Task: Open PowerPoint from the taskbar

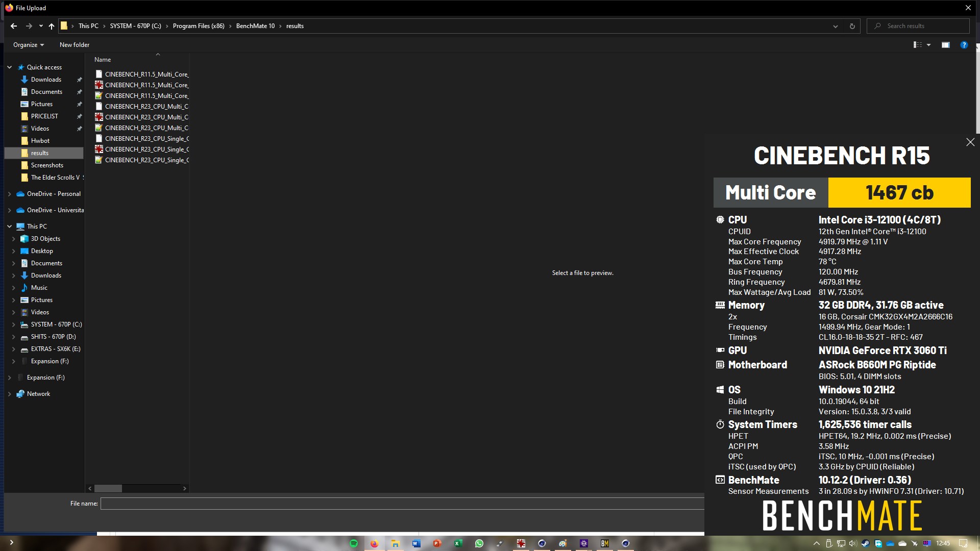Action: (437, 543)
